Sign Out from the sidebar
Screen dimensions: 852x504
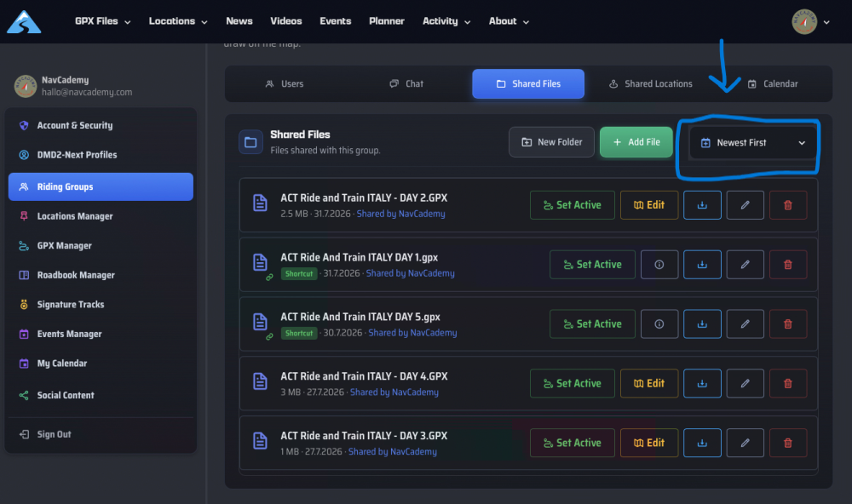point(101,434)
